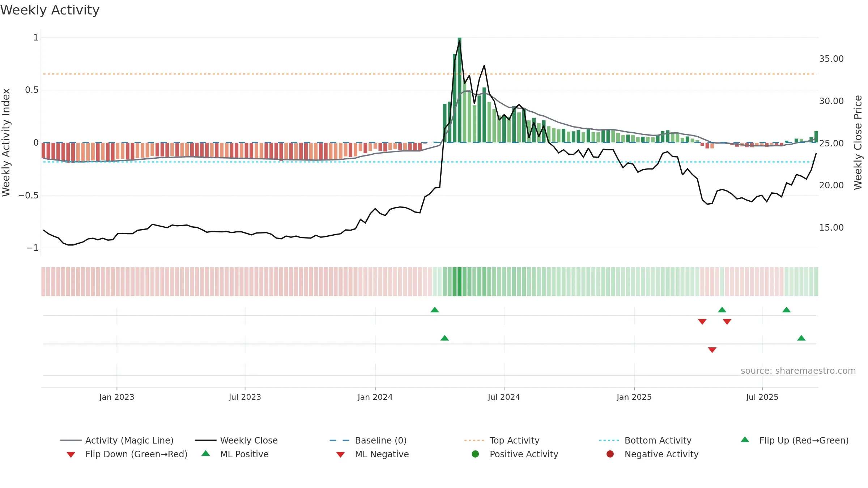Click Positive Activity green circle legend icon
Image resolution: width=868 pixels, height=488 pixels.
point(475,454)
